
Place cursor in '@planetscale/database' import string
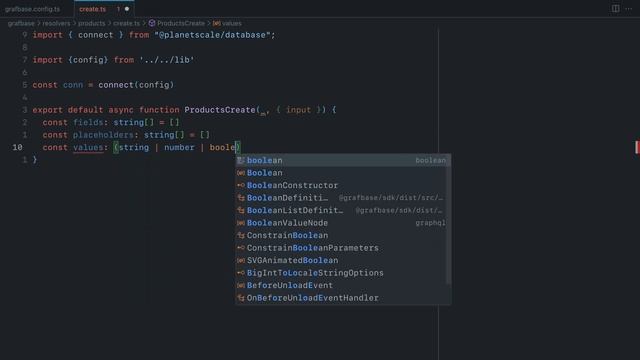pos(212,35)
